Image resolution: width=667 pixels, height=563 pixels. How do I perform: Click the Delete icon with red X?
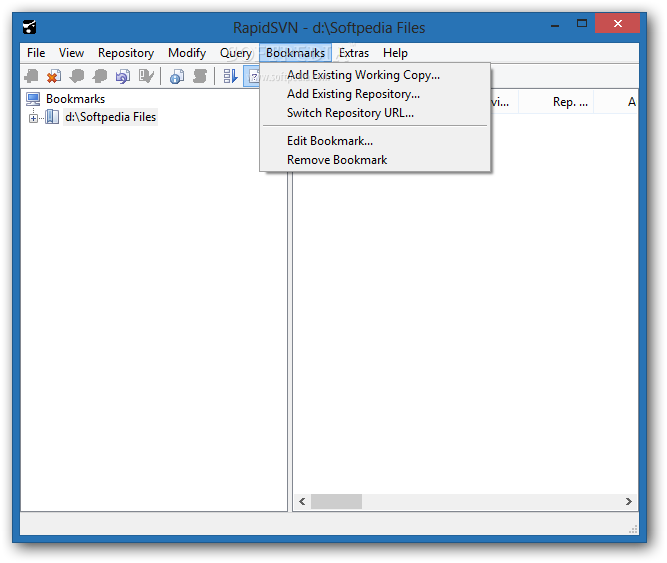tap(54, 77)
